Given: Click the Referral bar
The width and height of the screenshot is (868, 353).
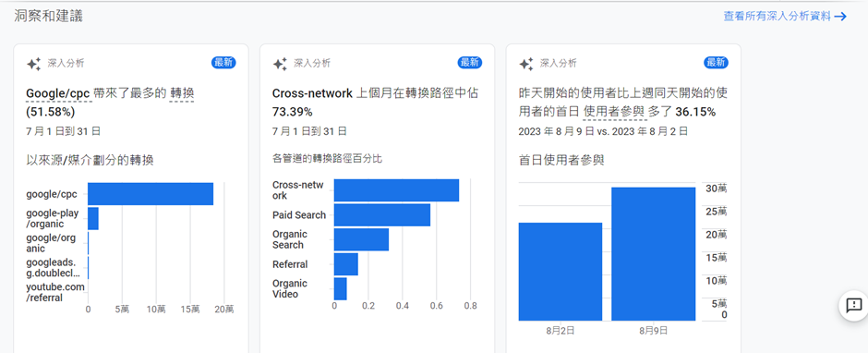Looking at the screenshot, I should pos(346,264).
